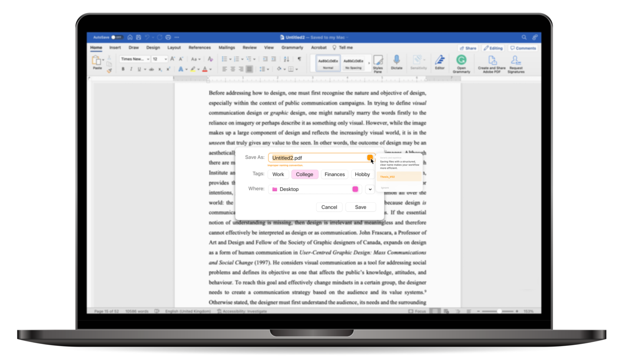Toggle the Work tag

278,174
